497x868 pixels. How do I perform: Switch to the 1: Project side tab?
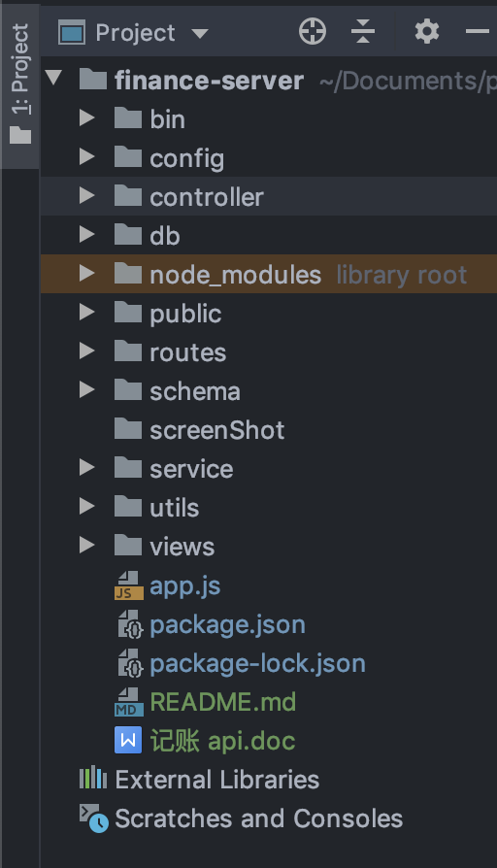(x=20, y=84)
